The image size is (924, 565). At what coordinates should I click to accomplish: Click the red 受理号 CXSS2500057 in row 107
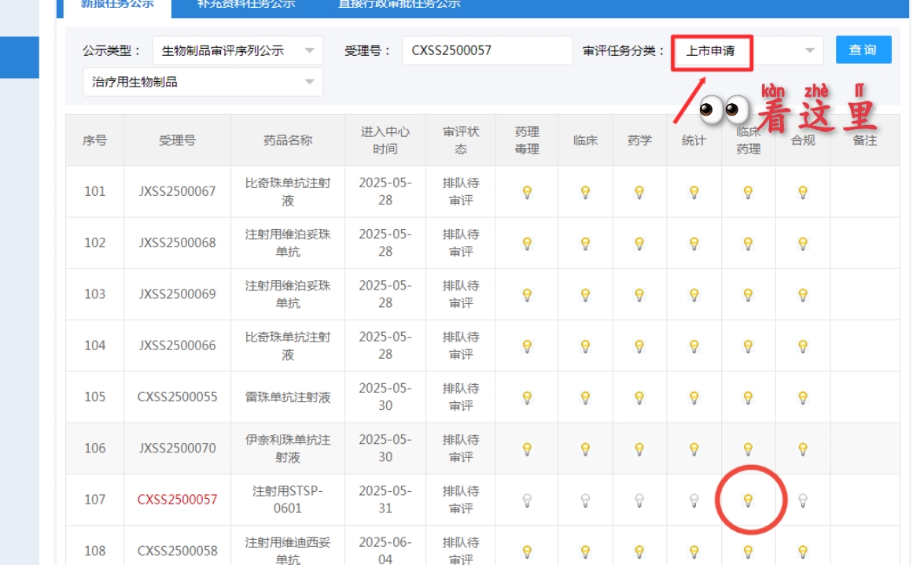178,500
